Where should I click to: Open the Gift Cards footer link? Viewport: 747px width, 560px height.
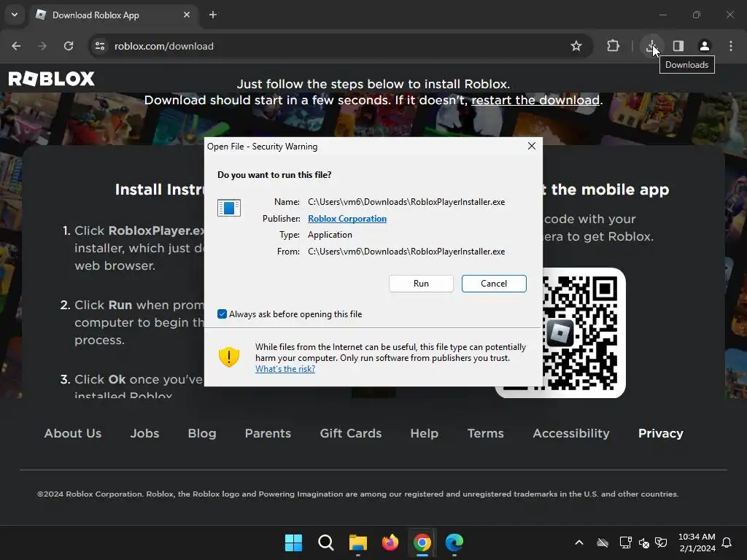[x=351, y=433]
